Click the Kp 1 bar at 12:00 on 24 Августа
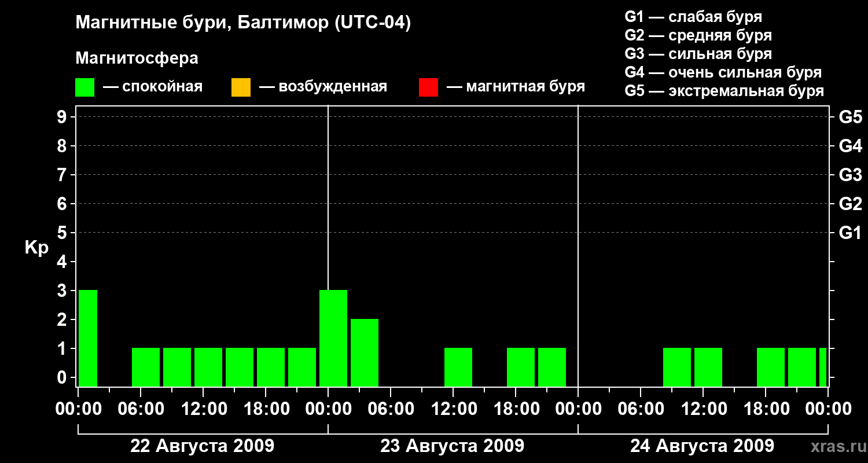The height and width of the screenshot is (463, 868). [708, 367]
